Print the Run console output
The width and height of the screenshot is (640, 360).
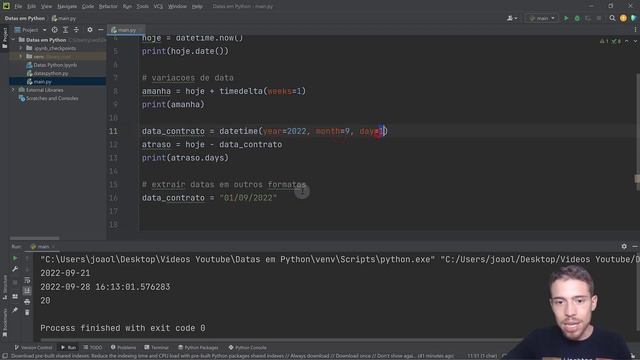click(27, 302)
